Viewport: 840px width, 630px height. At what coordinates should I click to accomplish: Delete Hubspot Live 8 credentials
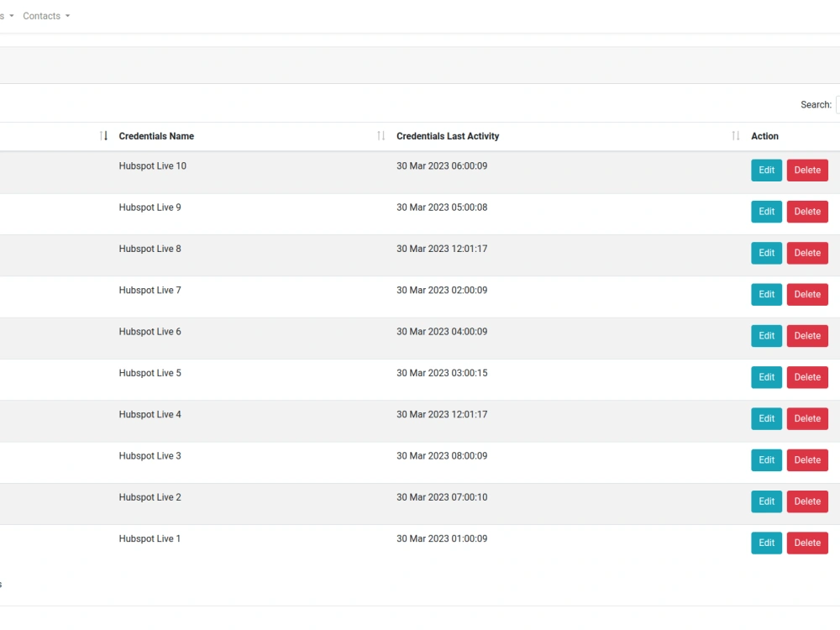click(x=807, y=253)
